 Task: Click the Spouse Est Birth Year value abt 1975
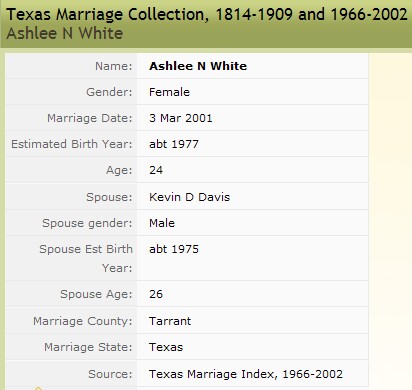coord(174,249)
